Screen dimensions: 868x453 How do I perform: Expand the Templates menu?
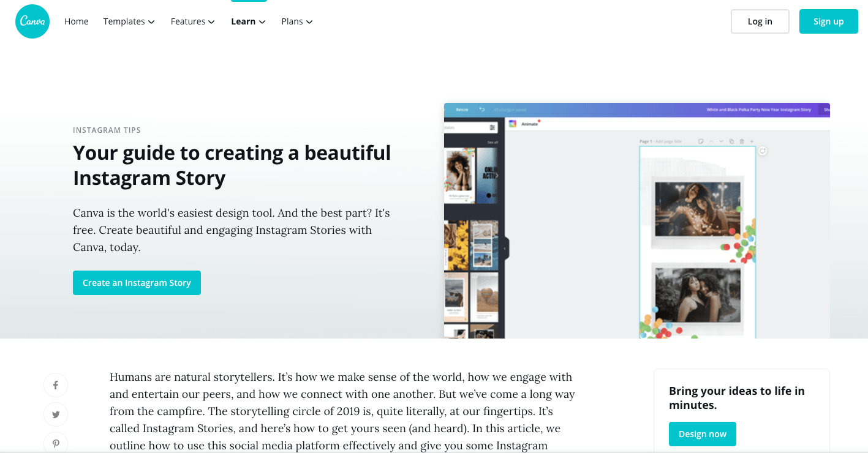click(129, 21)
